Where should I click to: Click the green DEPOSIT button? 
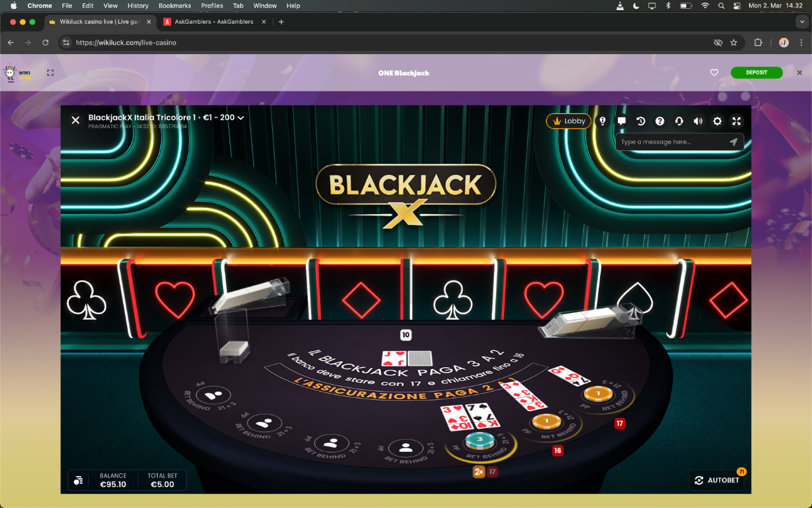tap(757, 72)
